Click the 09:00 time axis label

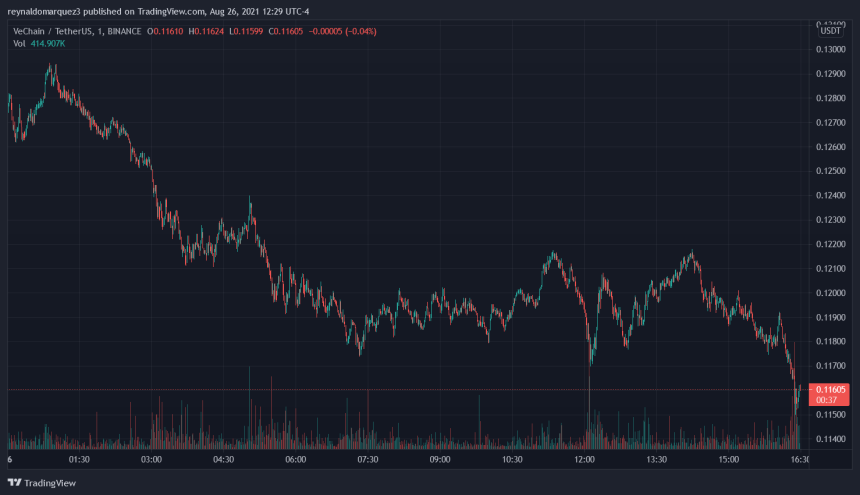(x=440, y=459)
